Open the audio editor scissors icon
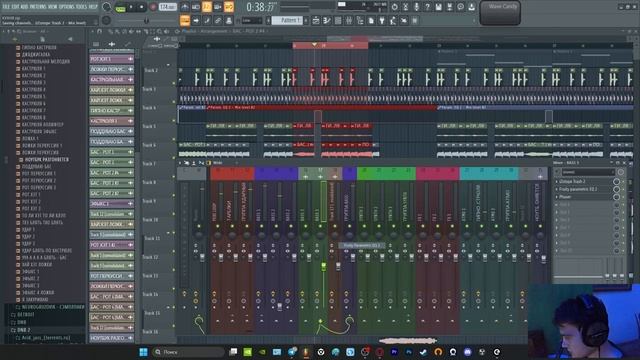Viewport: 640px width, 360px height. pyautogui.click(x=405, y=7)
